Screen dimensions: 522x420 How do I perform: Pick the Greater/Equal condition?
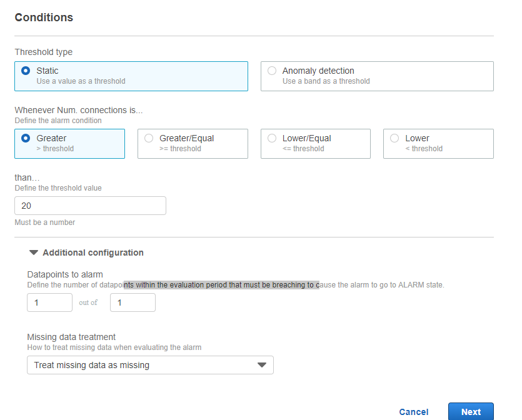point(193,144)
